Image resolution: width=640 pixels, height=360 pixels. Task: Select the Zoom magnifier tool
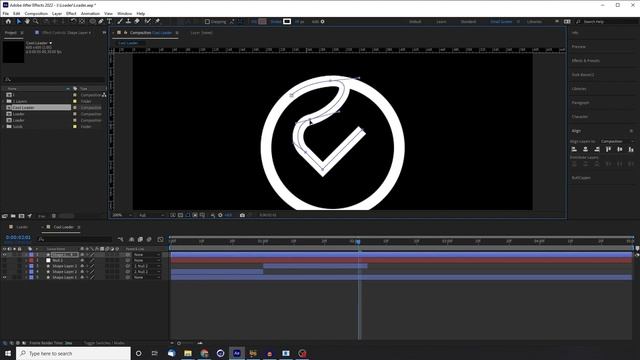pos(36,21)
